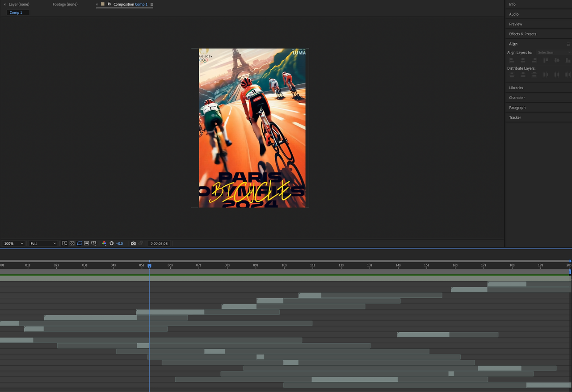Image resolution: width=572 pixels, height=392 pixels.
Task: Open the 100% magnification dropdown
Action: 13,243
